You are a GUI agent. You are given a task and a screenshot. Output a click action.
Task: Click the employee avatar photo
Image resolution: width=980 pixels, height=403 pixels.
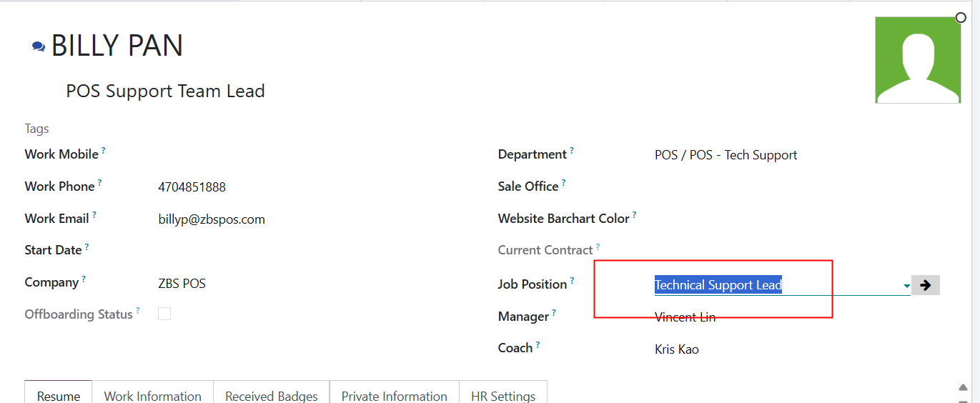pos(918,60)
